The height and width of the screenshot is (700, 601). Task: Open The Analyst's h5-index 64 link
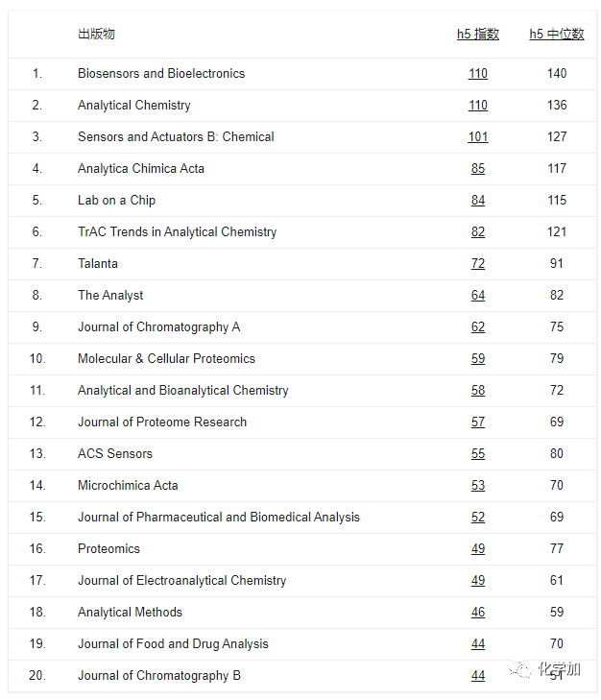[477, 296]
